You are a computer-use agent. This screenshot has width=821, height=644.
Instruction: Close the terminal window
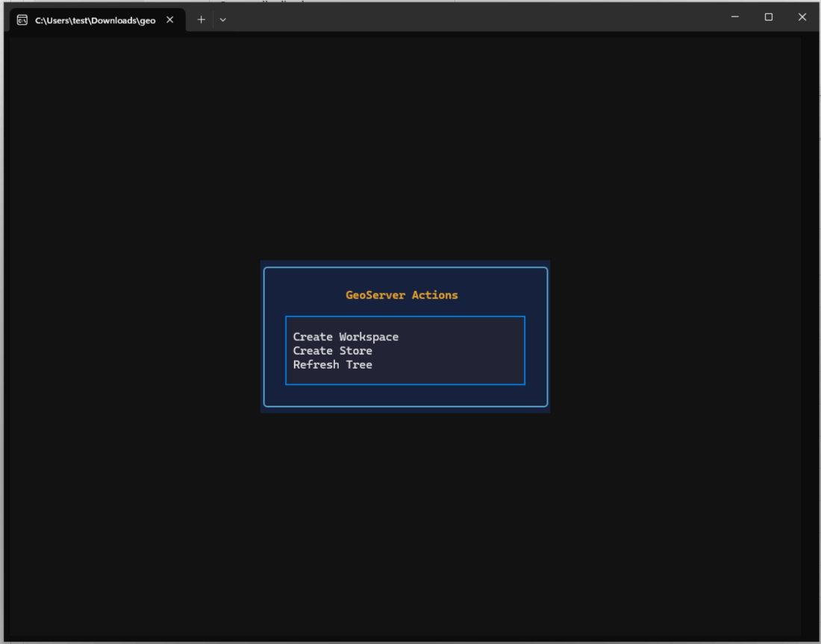802,16
